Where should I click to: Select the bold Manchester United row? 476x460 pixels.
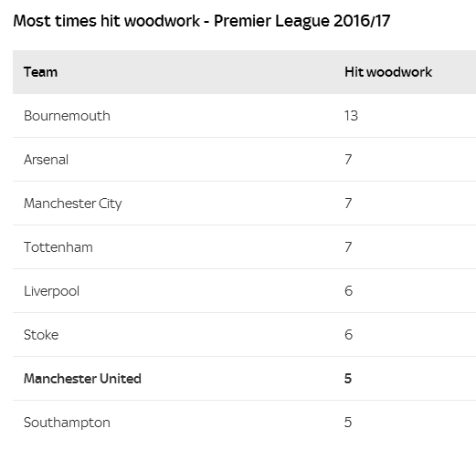(244, 379)
